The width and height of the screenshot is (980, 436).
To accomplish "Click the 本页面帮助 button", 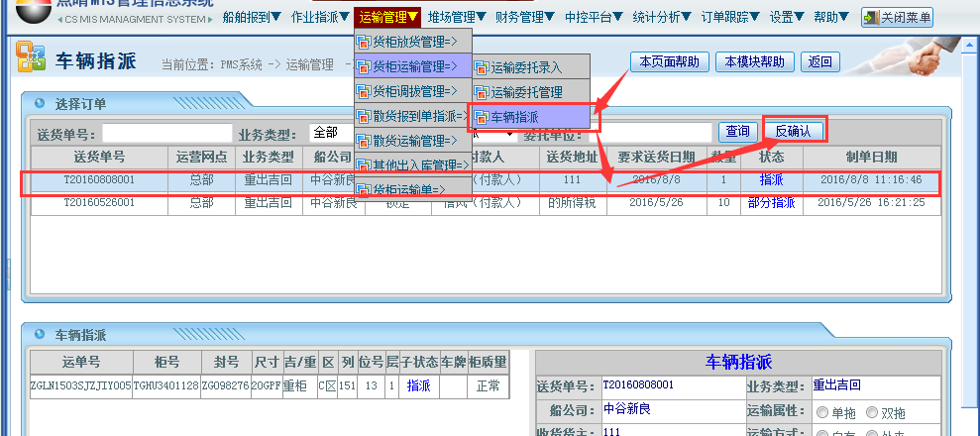I will click(x=670, y=62).
